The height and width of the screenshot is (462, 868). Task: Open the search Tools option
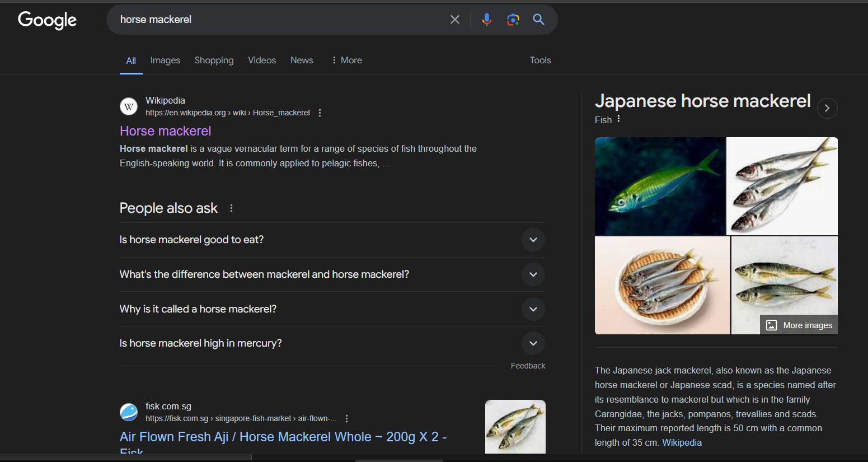(x=540, y=60)
